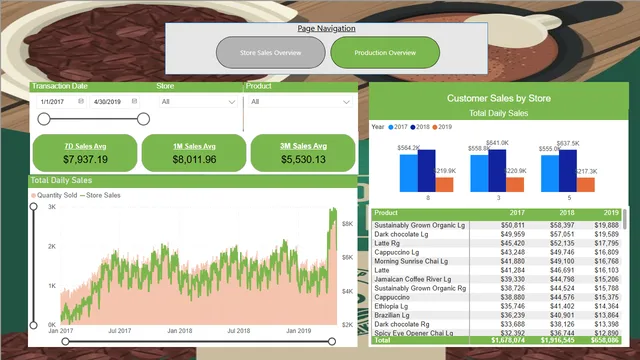640x360 pixels.
Task: Click the Store Sales Overview navigation button
Action: click(271, 53)
